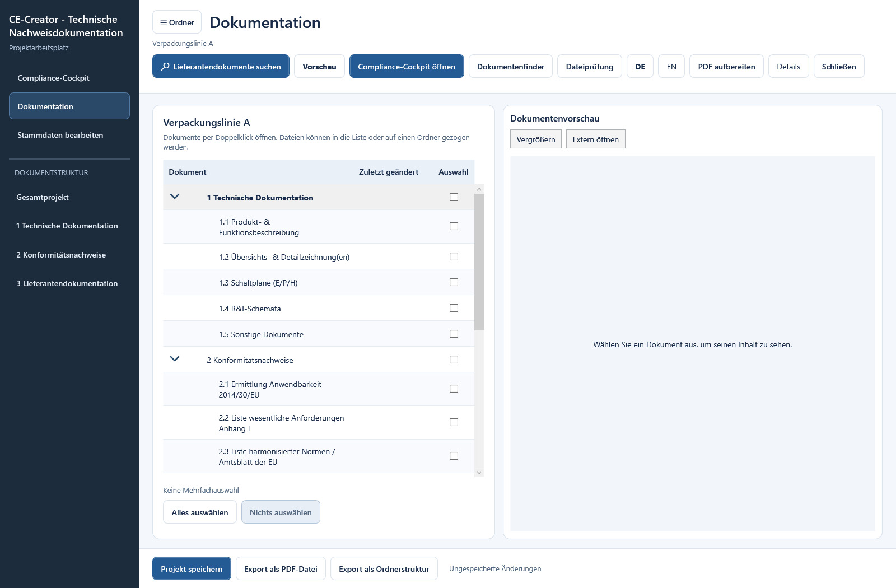This screenshot has height=588, width=896.
Task: Open the Dokumentenfinder
Action: click(x=511, y=67)
